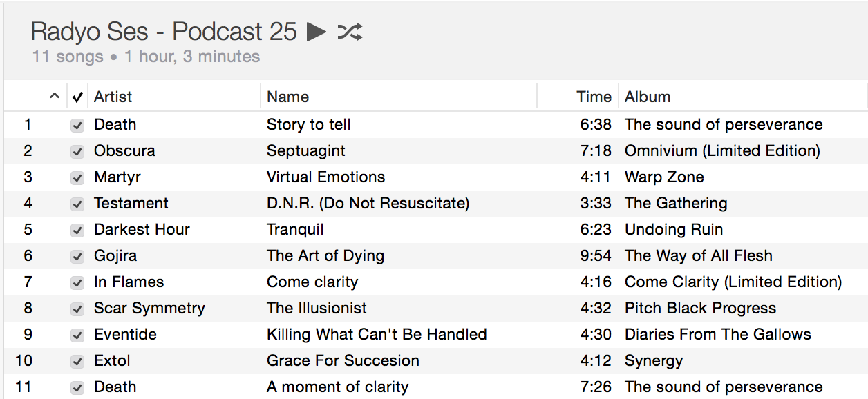Select the song A moment of clarity
The image size is (868, 399).
pos(338,387)
